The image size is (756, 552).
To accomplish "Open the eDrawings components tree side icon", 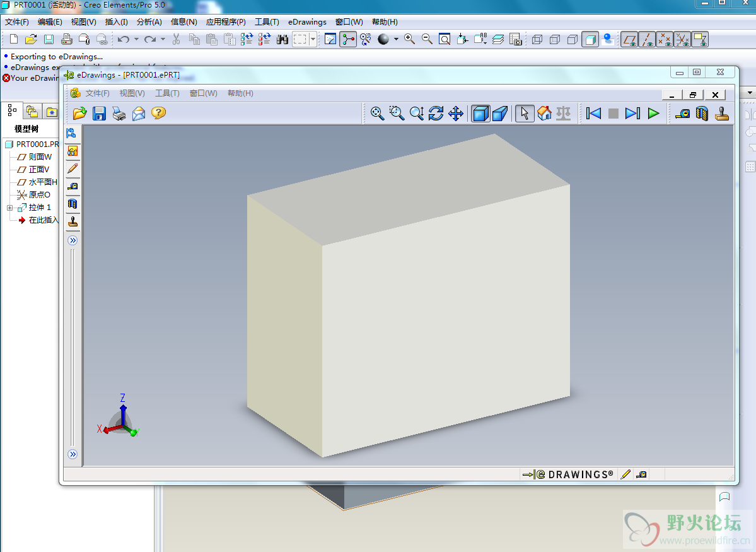I will coord(72,134).
